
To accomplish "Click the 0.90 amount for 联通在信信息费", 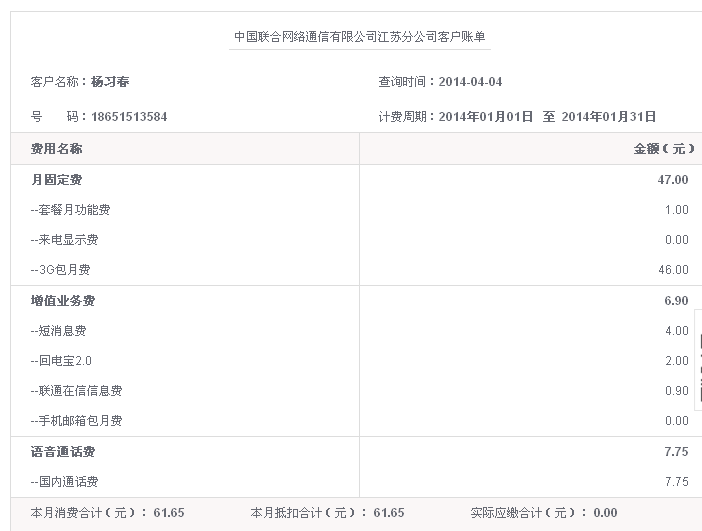I will click(x=676, y=391).
